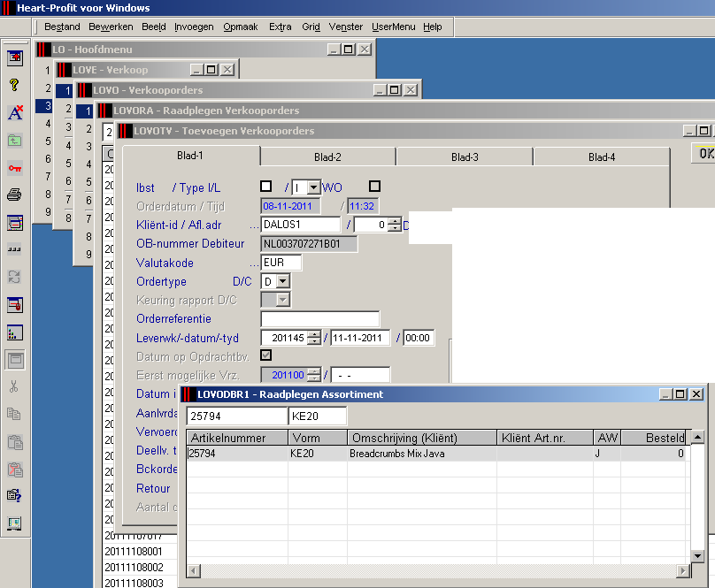Click the refresh arrows icon
Image resolution: width=715 pixels, height=588 pixels.
pyautogui.click(x=14, y=277)
